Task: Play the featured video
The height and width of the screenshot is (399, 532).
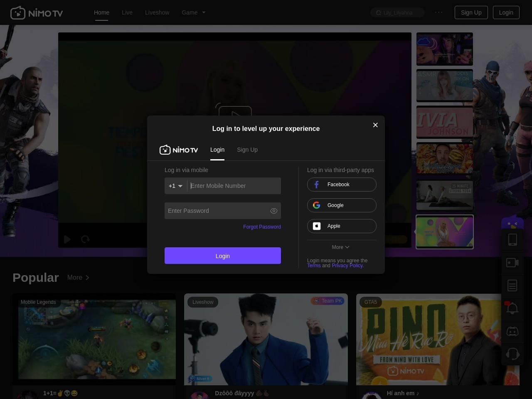Action: coord(67,239)
